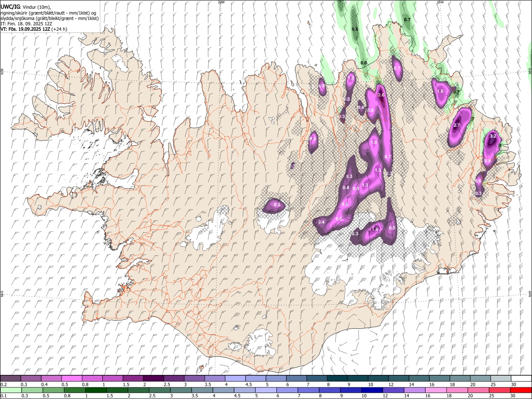The image size is (532, 399).
Task: Click the '3.2' precipitation value in the east
Action: point(493,136)
